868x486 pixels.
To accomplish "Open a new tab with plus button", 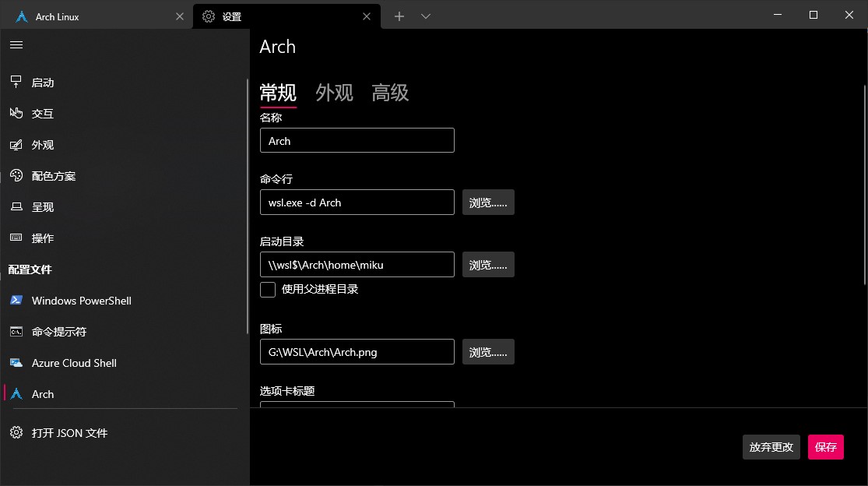I will [x=399, y=16].
